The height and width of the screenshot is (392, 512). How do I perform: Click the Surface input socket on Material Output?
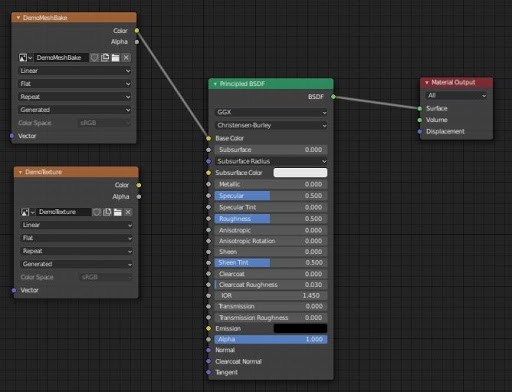pos(420,108)
